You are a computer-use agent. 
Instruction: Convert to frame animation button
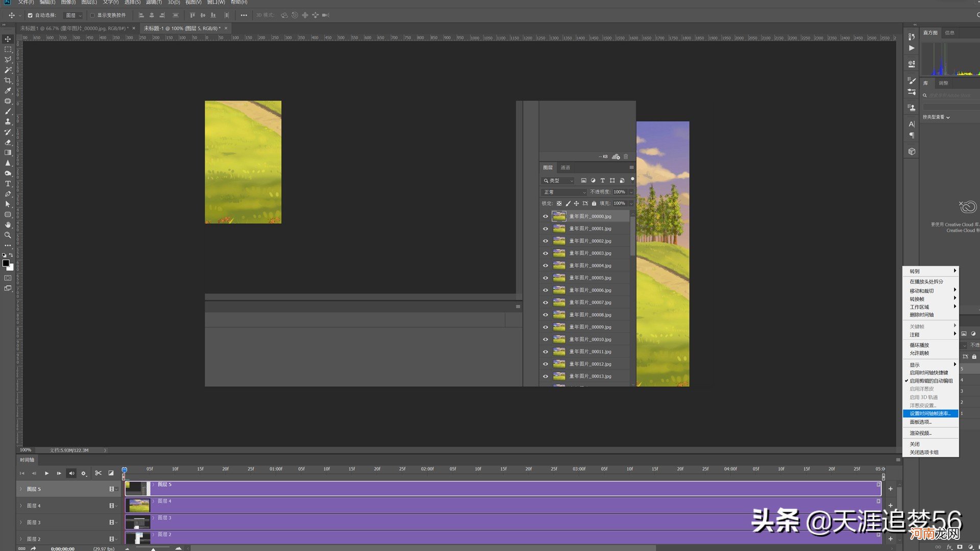[22, 548]
